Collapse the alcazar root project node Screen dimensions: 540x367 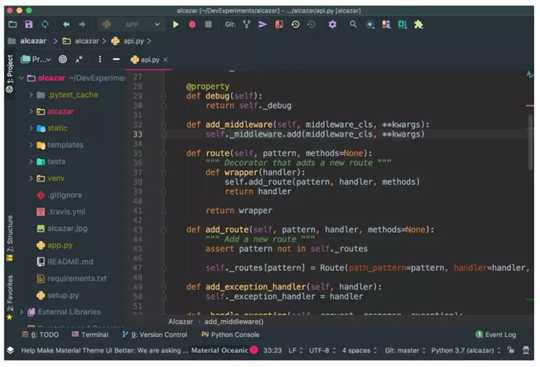[21, 78]
